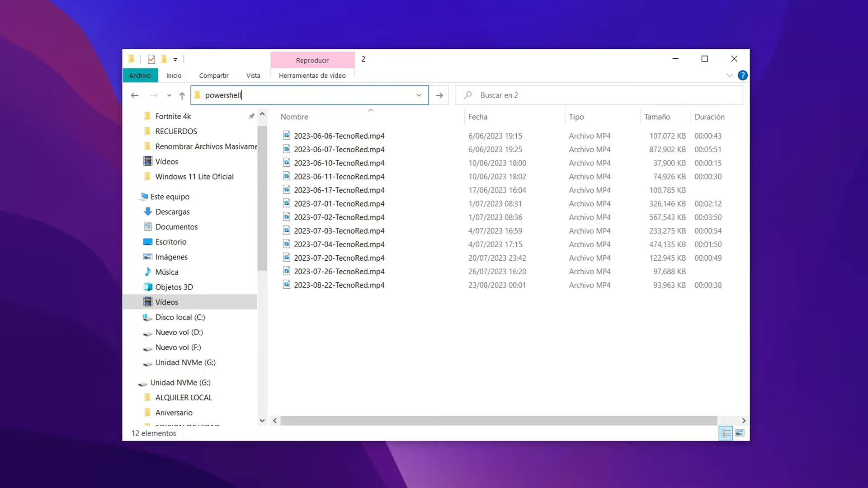868x488 pixels.
Task: Click the horizontal scrollbar right arrow
Action: 744,421
